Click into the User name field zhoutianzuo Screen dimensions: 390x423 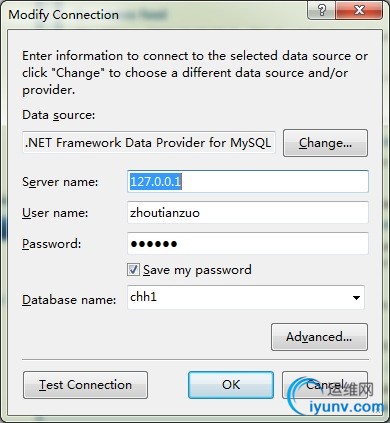point(248,212)
